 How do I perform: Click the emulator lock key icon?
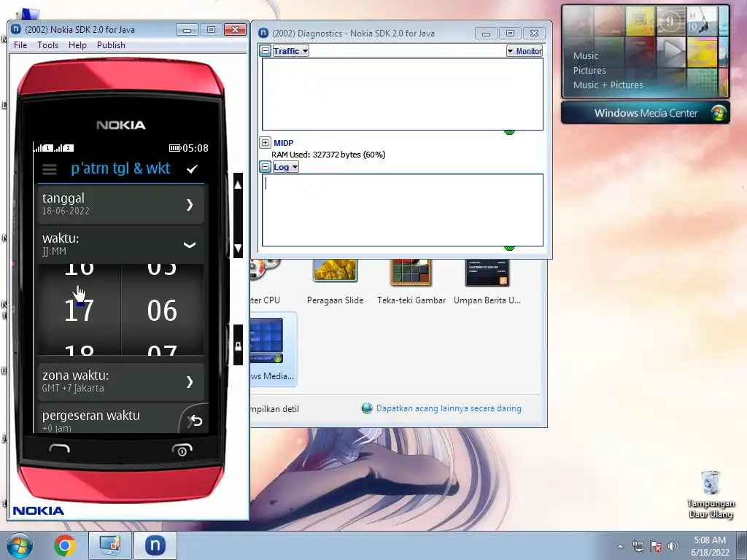click(x=239, y=345)
